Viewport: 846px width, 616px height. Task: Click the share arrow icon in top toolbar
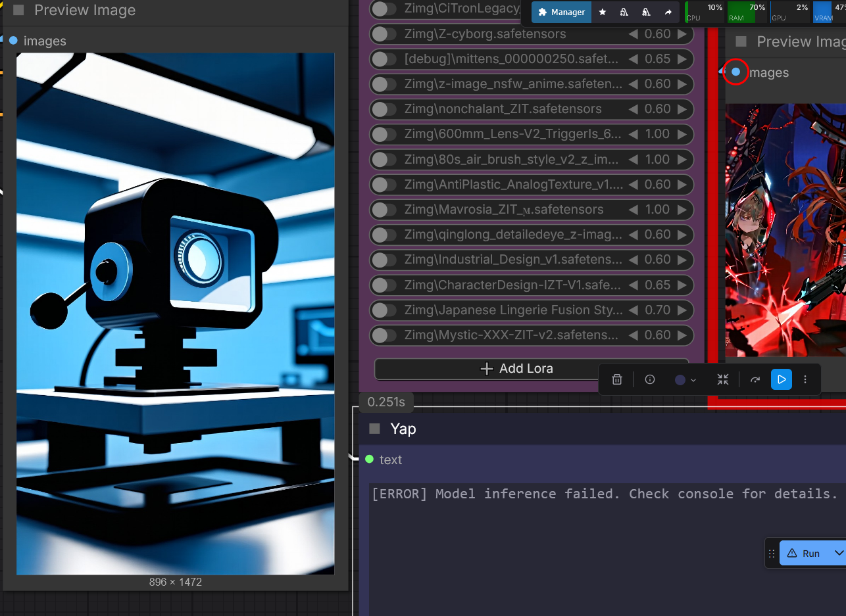[668, 12]
